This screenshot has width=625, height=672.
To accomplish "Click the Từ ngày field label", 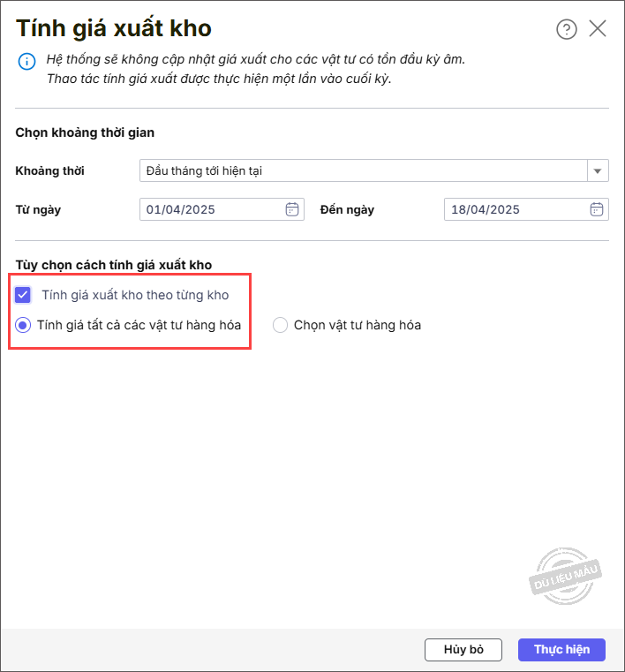I will point(38,209).
